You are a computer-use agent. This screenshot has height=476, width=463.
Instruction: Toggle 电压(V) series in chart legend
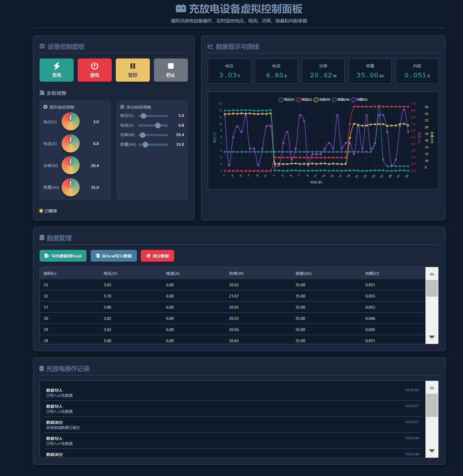pyautogui.click(x=287, y=100)
